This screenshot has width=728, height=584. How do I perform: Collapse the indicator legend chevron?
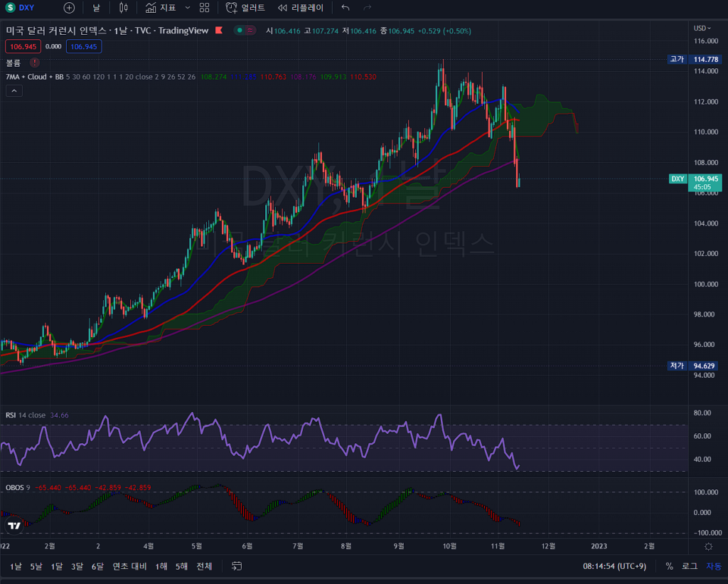[x=14, y=90]
